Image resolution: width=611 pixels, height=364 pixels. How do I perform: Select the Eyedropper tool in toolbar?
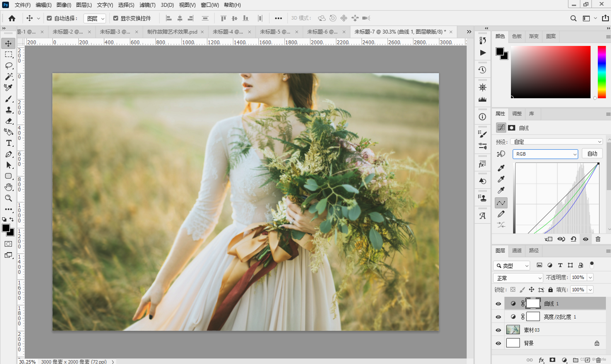(9, 87)
